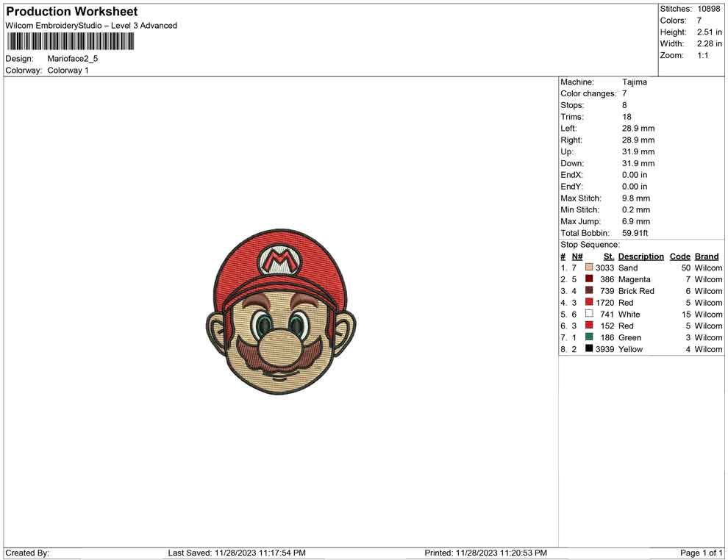Click the color swatch for Red 1720
This screenshot has width=728, height=560.
click(589, 302)
